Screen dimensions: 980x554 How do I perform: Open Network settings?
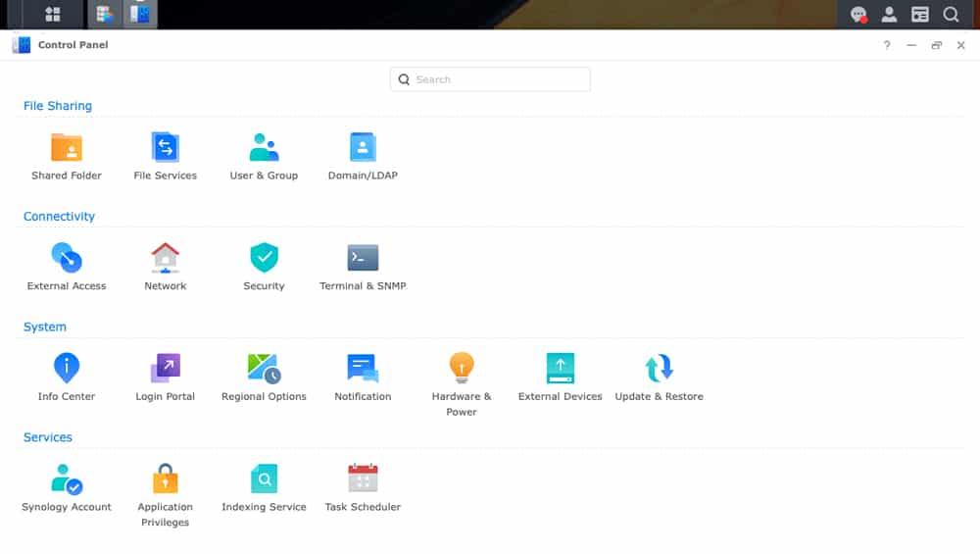coord(165,267)
